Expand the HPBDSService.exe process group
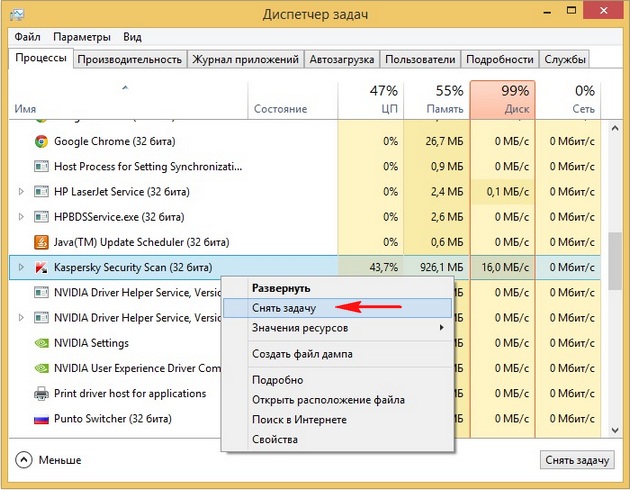This screenshot has height=490, width=630. point(21,217)
